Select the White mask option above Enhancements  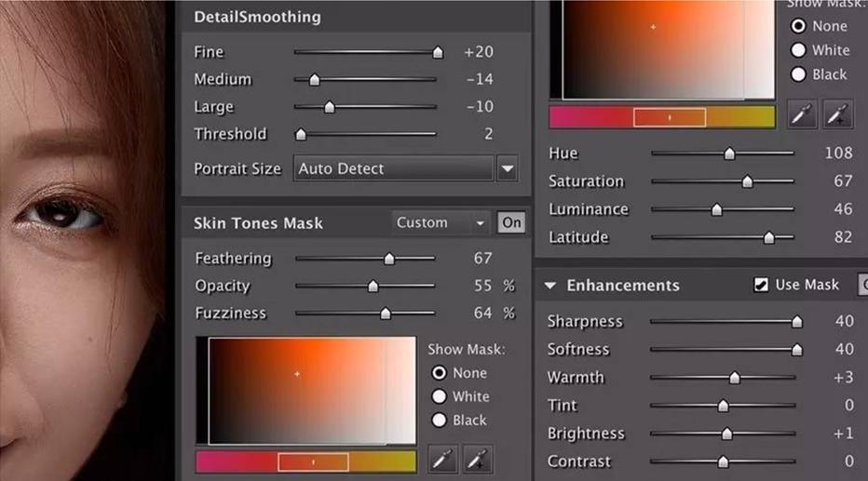(x=798, y=50)
